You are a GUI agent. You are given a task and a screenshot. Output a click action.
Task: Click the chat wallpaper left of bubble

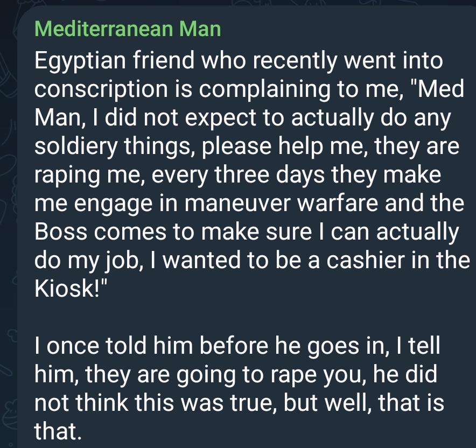(x=8, y=213)
